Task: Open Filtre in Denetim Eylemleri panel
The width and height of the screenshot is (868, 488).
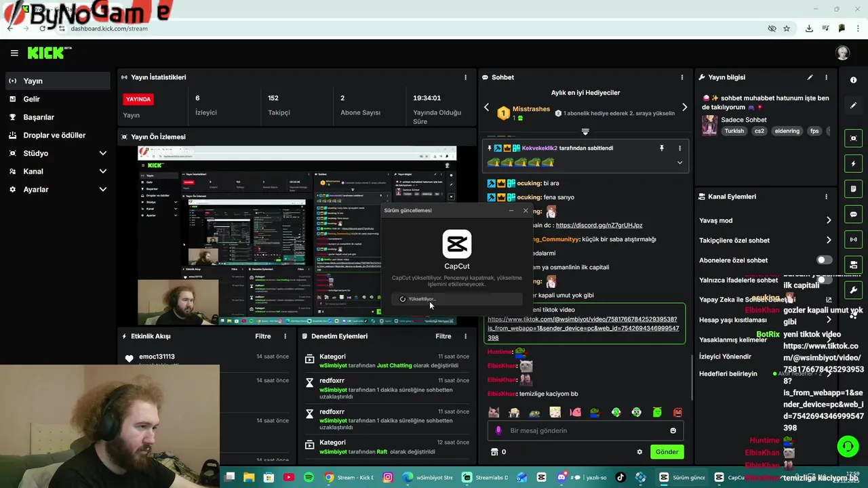Action: [443, 336]
